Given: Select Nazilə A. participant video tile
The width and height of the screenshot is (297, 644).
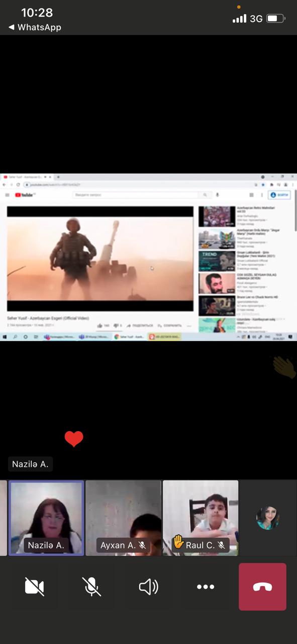Looking at the screenshot, I should [46, 518].
